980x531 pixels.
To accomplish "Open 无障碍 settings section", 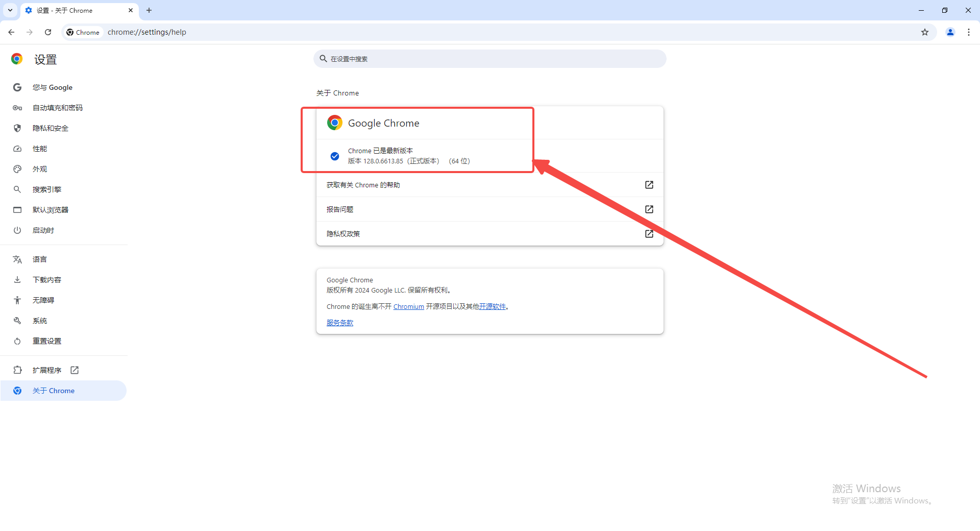I will [x=64, y=300].
